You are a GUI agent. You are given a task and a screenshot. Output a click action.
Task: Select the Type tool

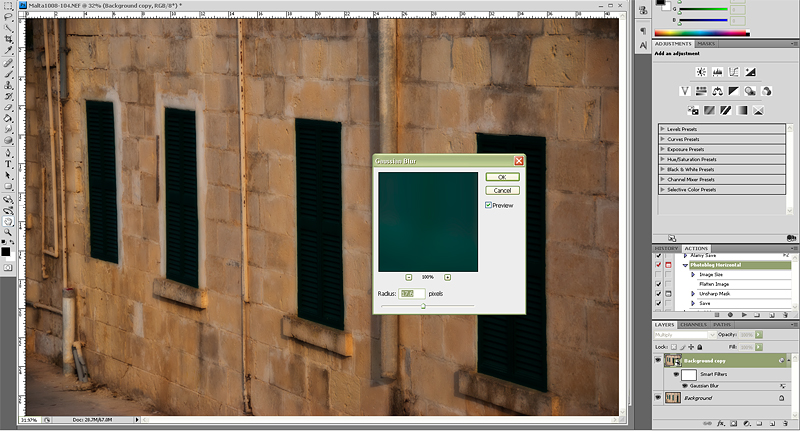click(x=9, y=164)
